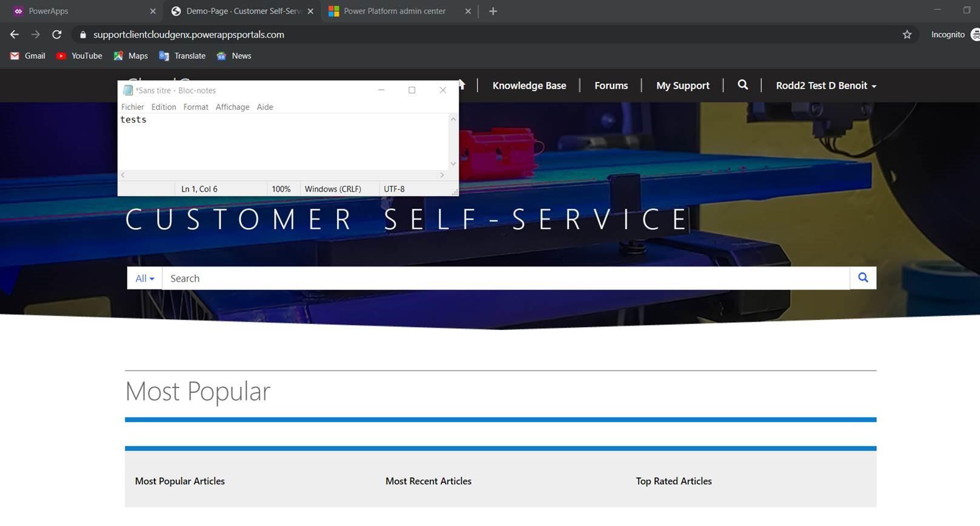Switch to Power Platform admin center tab
980x526 pixels.
(x=394, y=11)
